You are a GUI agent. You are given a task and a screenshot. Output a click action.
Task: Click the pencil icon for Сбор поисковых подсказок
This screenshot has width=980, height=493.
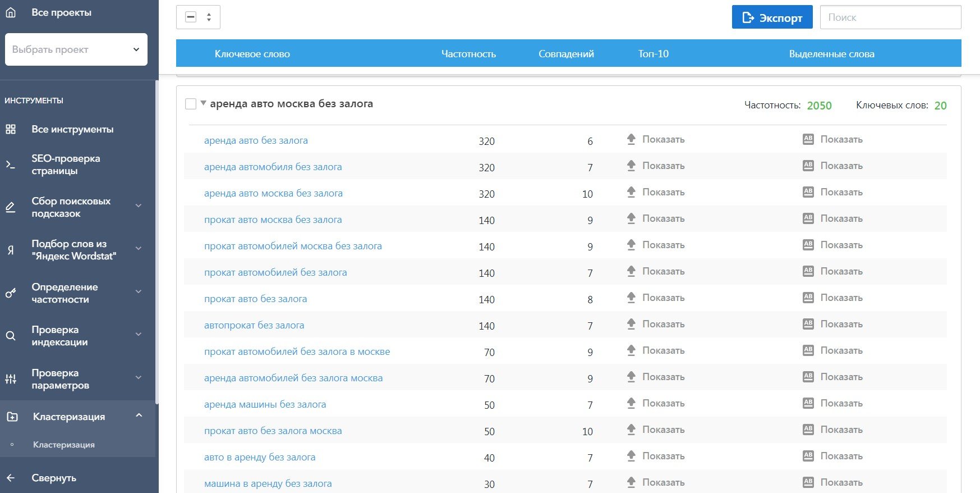(x=11, y=207)
